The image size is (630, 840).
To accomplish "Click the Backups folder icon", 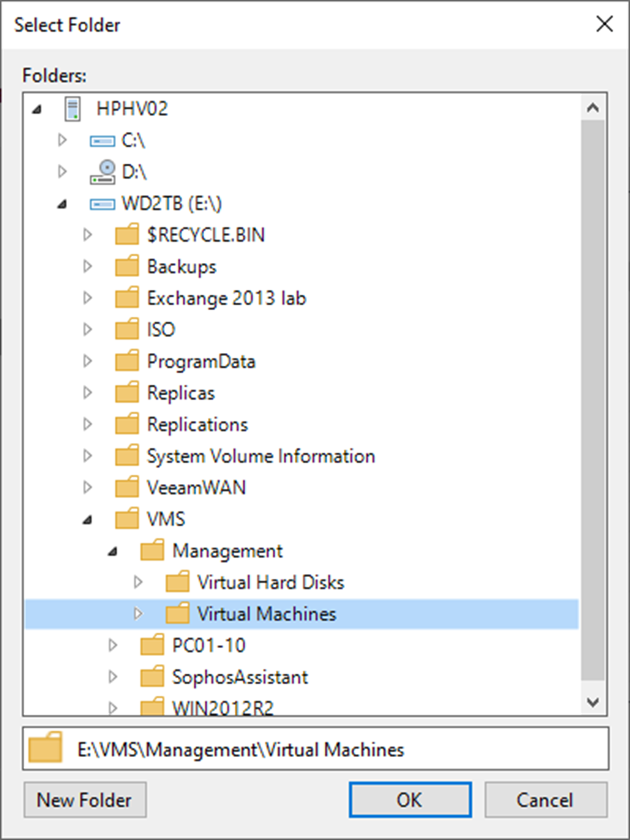I will 127,266.
